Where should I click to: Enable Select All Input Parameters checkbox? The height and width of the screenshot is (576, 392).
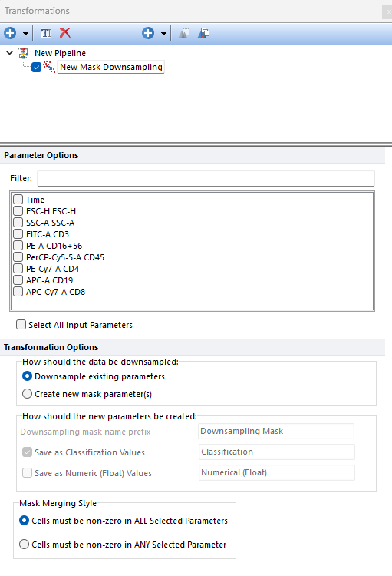pos(21,325)
